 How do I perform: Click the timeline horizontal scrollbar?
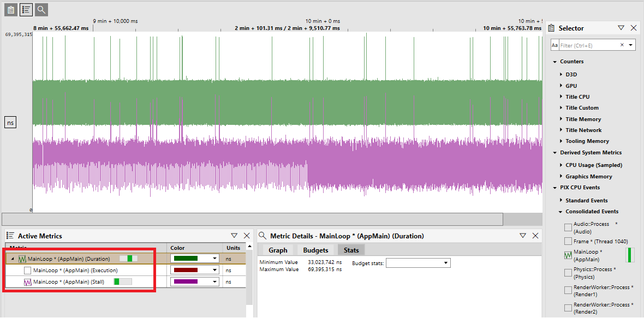[252, 219]
